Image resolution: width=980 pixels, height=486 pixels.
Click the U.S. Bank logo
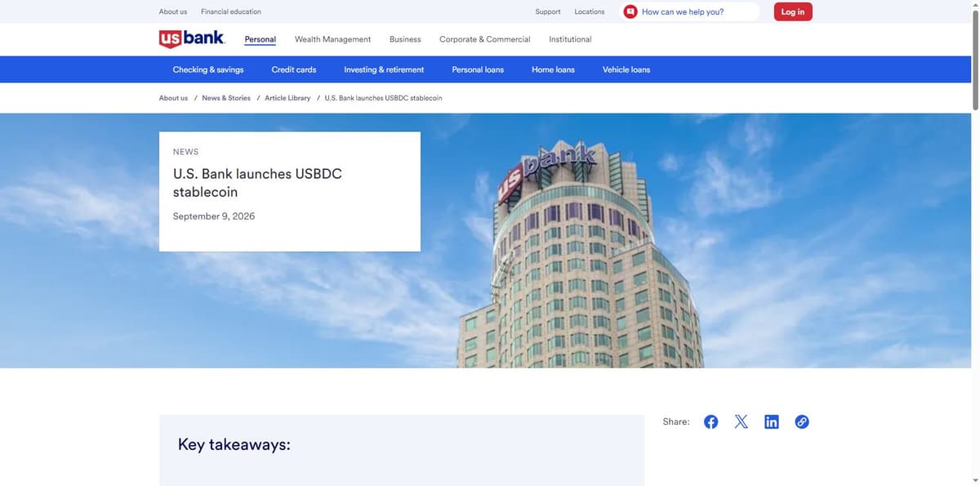192,39
